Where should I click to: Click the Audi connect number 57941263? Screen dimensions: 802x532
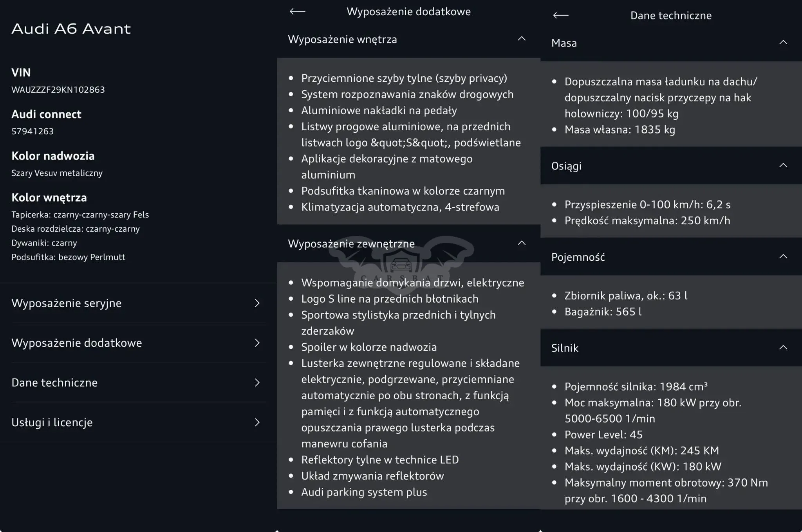tap(33, 132)
